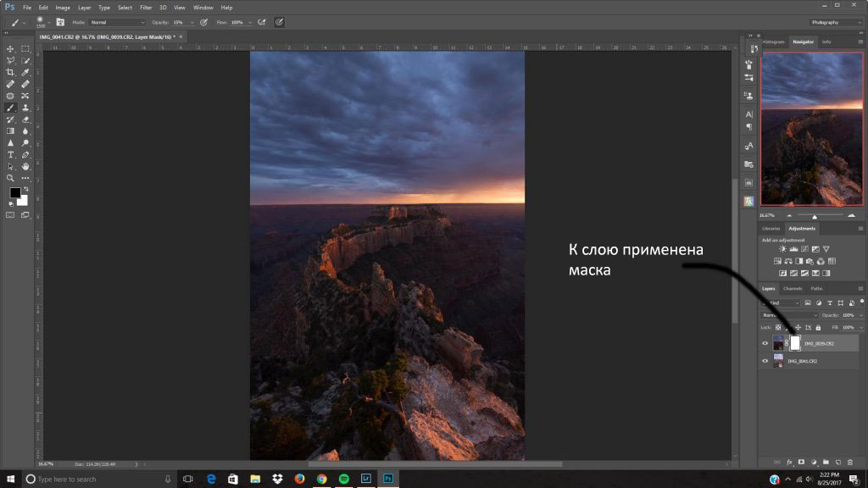Toggle the brush settings panel icon
Image resolution: width=868 pixels, height=488 pixels.
click(x=60, y=22)
